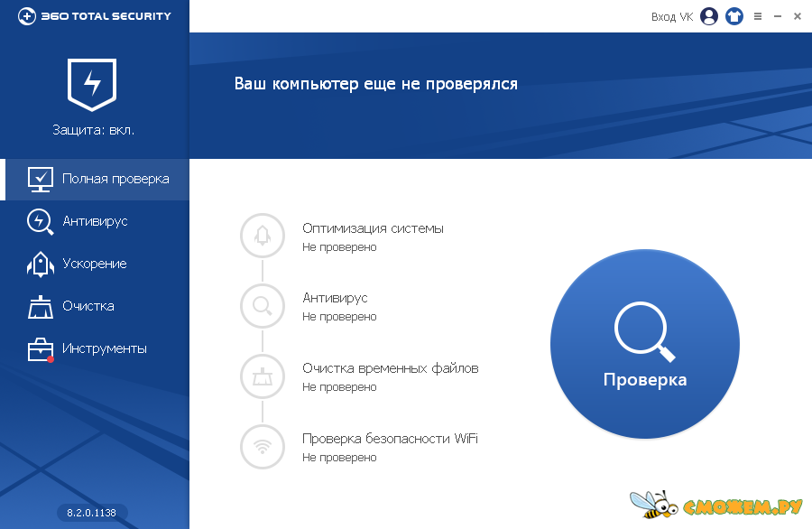Click the system optimization rocket circle icon
The height and width of the screenshot is (529, 812).
(x=263, y=236)
